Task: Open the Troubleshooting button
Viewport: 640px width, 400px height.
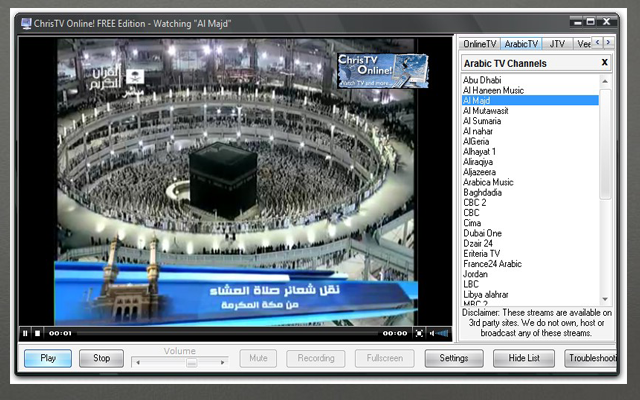Action: (x=591, y=358)
